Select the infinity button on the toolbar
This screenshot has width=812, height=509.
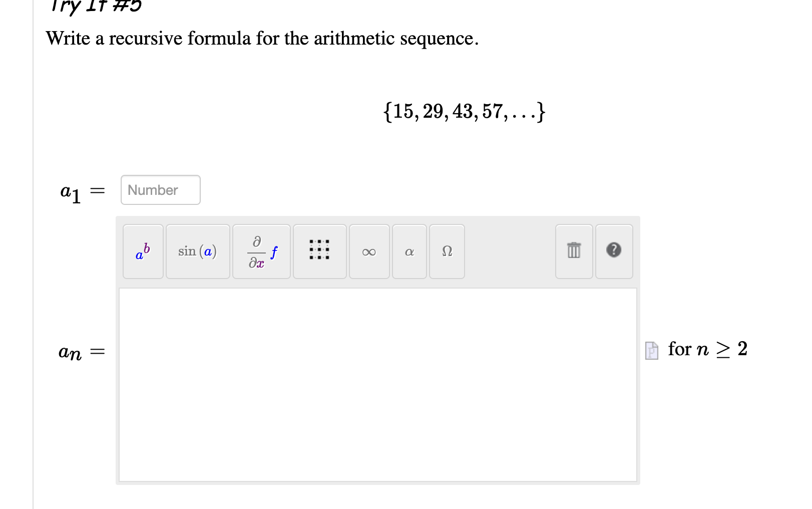click(x=369, y=252)
